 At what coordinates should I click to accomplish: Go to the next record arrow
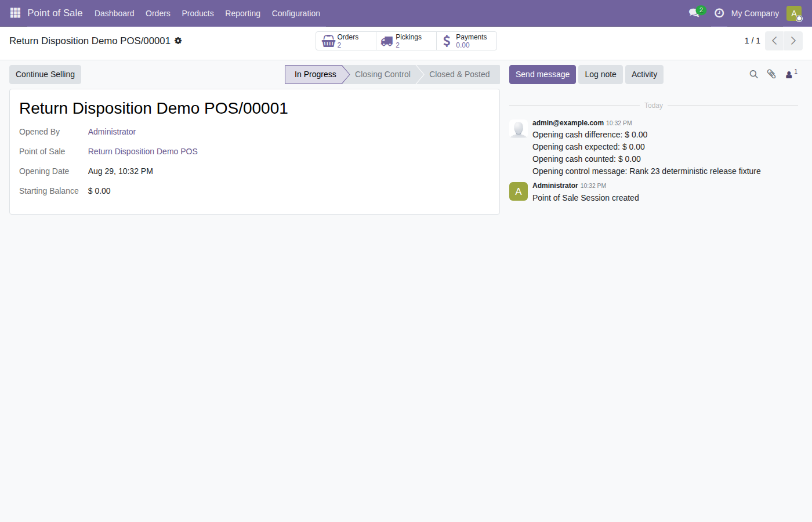[x=793, y=41]
